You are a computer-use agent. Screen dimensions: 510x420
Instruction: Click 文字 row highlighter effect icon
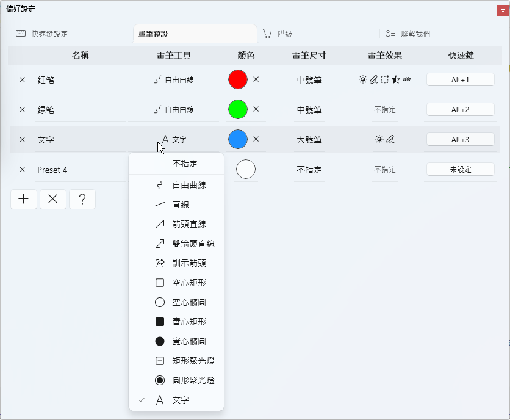(x=390, y=139)
